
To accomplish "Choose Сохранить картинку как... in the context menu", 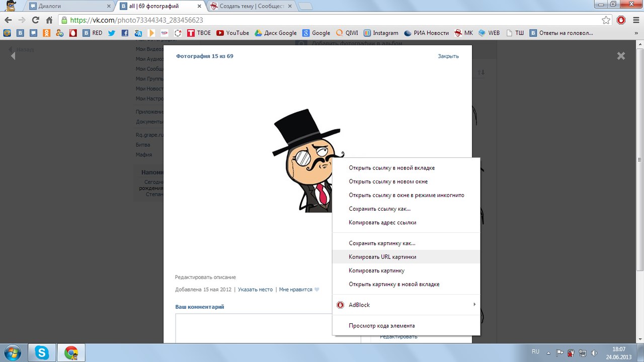I will point(382,243).
